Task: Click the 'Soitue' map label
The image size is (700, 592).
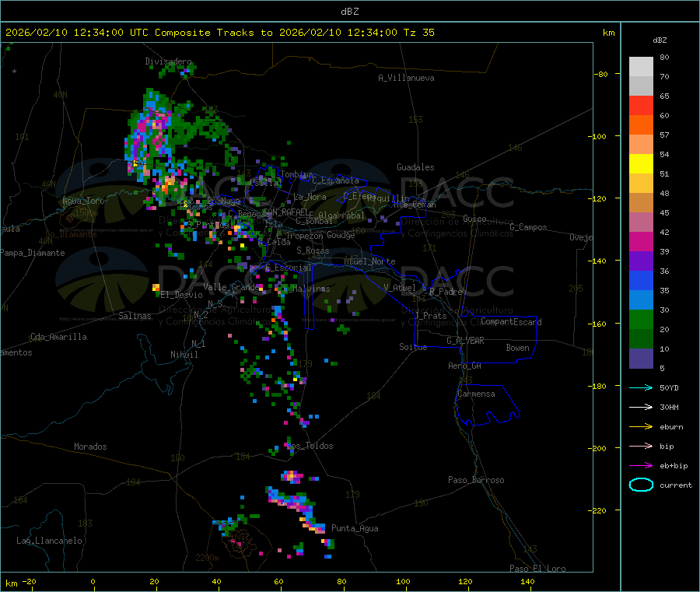Action: [x=413, y=347]
